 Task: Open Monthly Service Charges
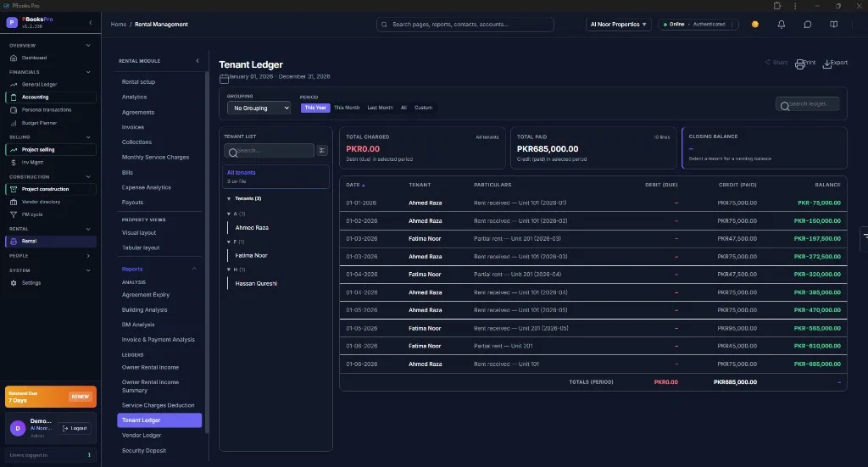click(156, 157)
